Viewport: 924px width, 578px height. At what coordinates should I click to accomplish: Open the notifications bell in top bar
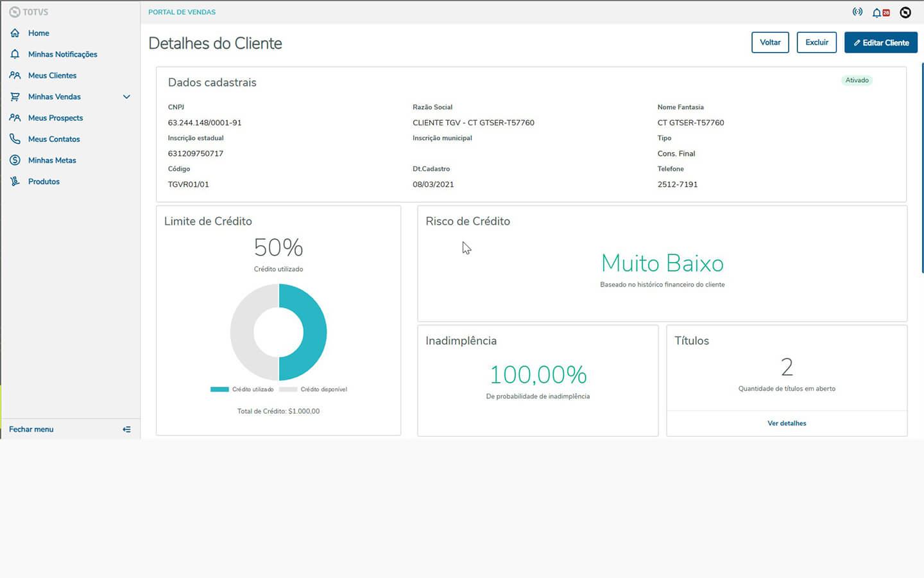click(x=877, y=12)
